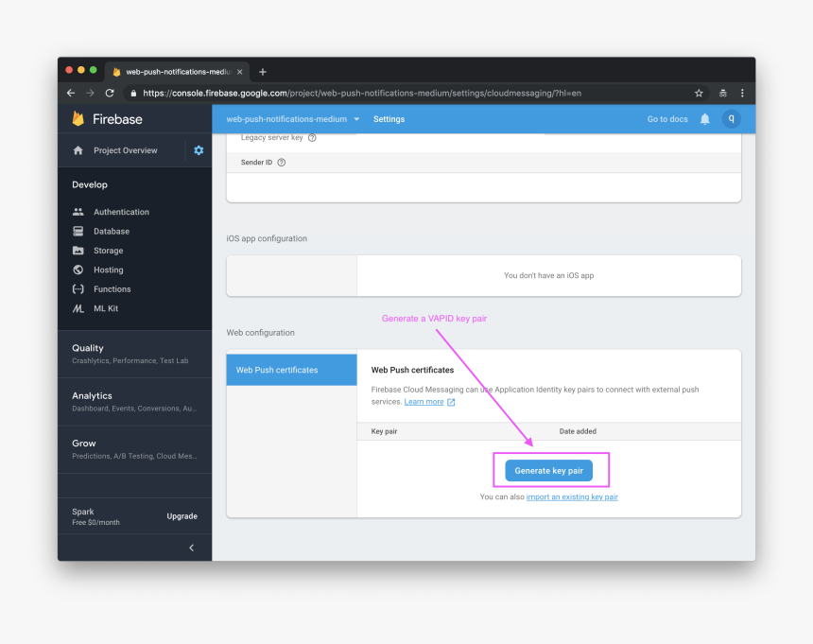Click the Upgrade plan button

pyautogui.click(x=182, y=516)
